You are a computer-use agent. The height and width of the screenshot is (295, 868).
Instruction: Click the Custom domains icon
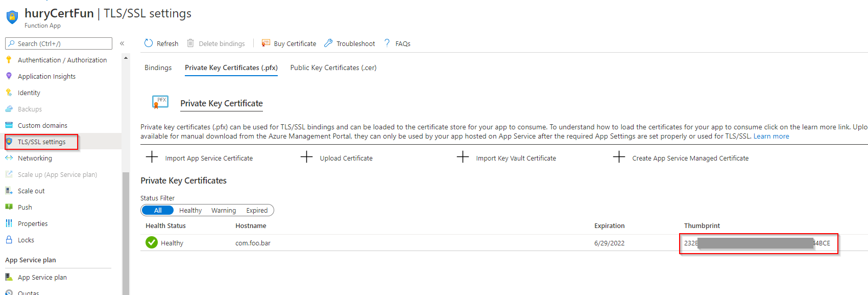pos(9,125)
